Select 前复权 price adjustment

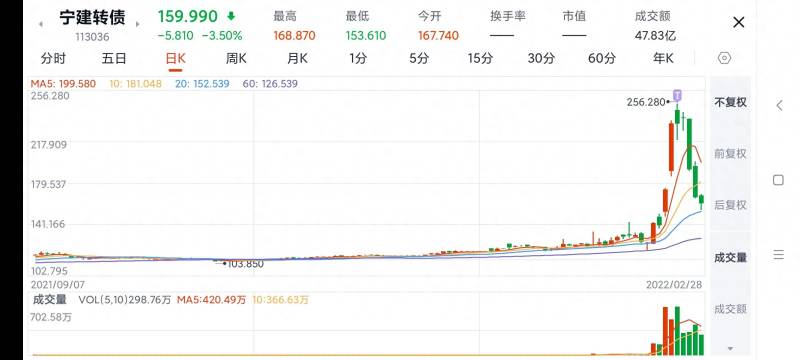[730, 153]
